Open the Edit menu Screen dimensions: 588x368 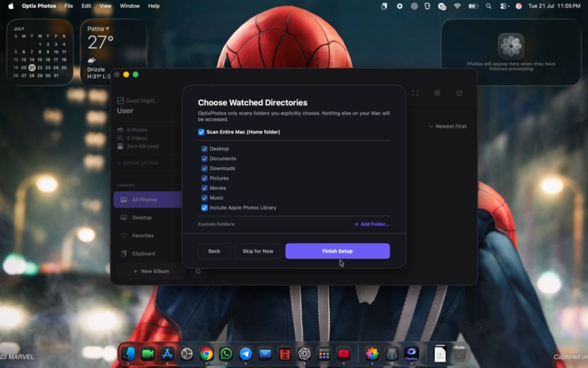point(86,6)
